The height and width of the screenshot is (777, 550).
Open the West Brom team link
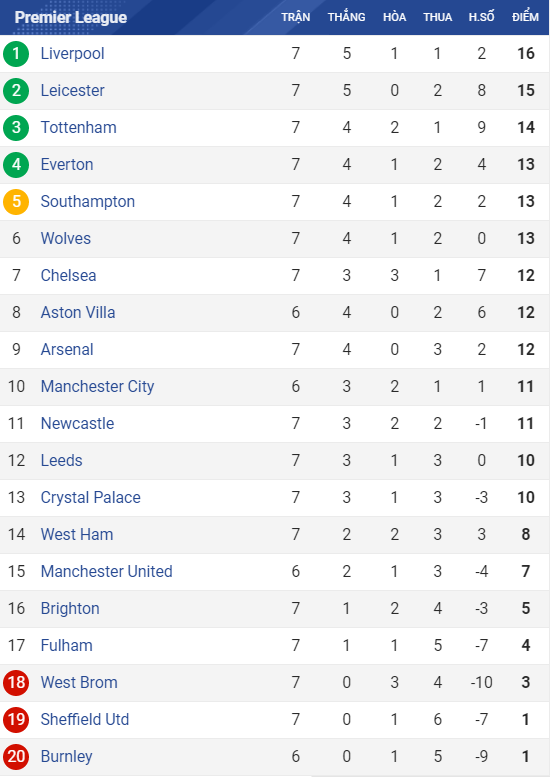[x=79, y=682]
